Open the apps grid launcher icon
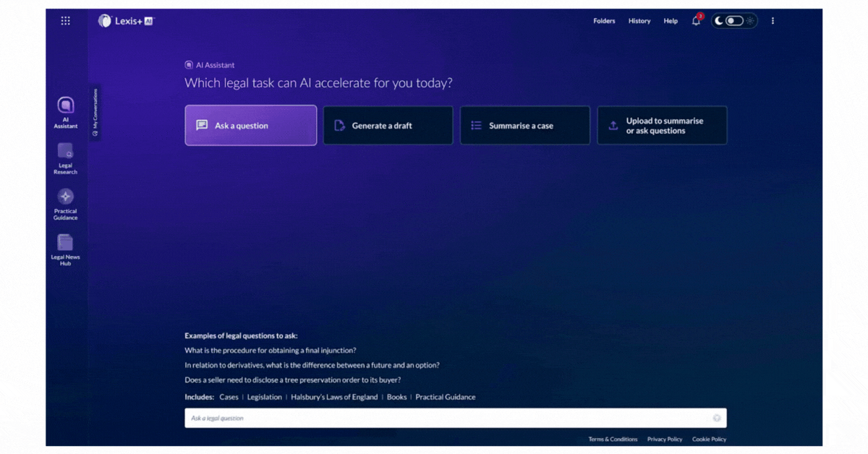868x454 pixels. 65,21
